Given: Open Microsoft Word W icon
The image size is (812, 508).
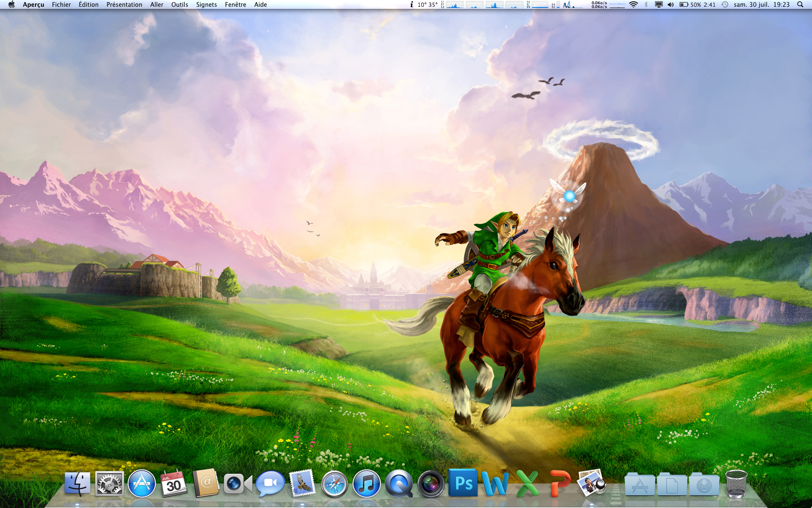Looking at the screenshot, I should click(x=495, y=483).
